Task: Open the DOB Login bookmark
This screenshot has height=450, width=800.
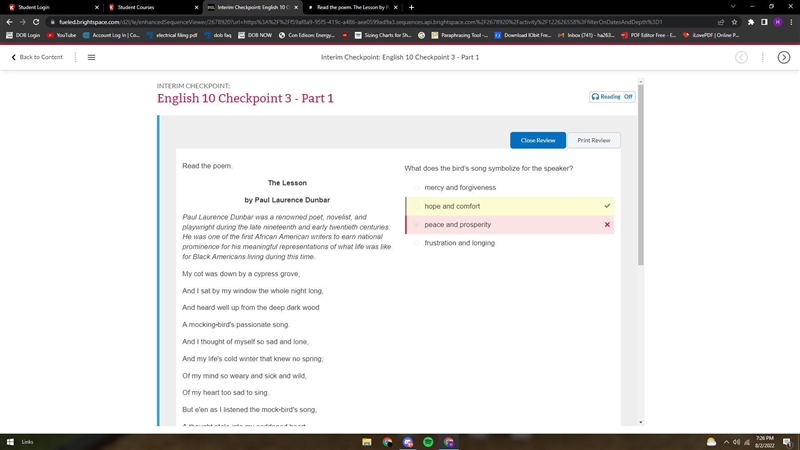Action: tap(23, 35)
